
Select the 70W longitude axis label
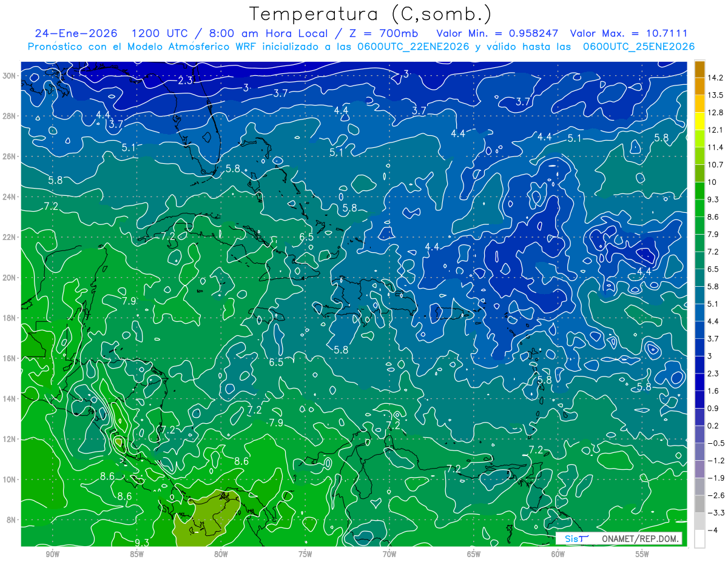(x=389, y=554)
